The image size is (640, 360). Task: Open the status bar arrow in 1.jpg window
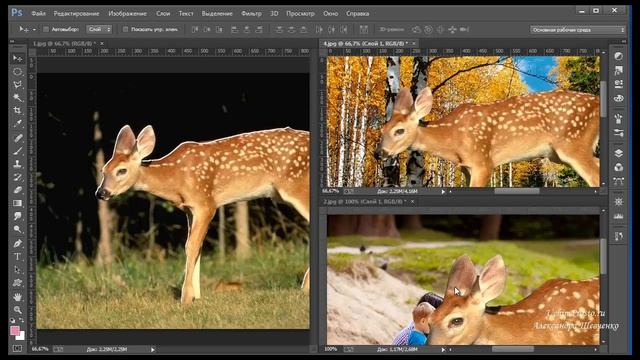153,349
